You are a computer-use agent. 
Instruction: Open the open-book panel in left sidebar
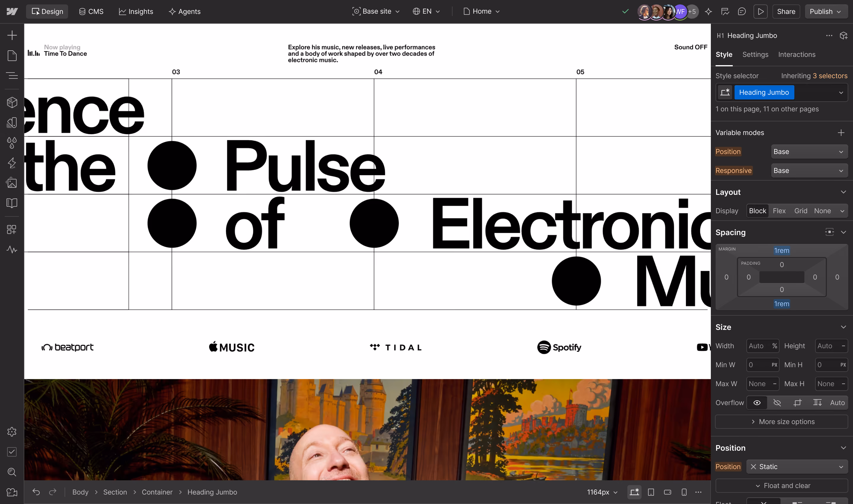(x=12, y=203)
